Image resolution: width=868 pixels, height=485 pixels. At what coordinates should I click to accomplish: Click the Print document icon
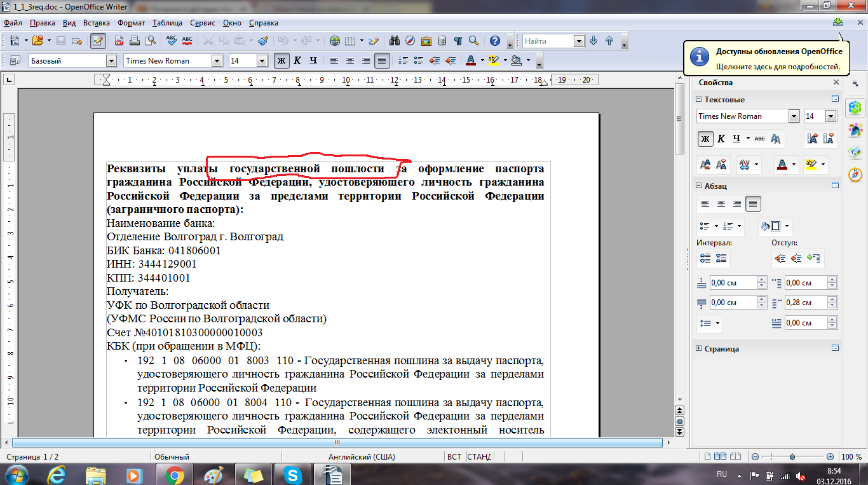pos(135,41)
